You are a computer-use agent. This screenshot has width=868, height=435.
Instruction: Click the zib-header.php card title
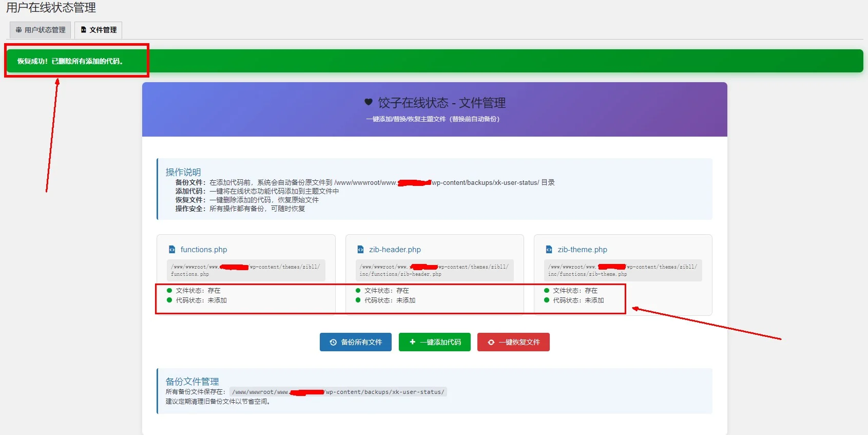point(395,250)
